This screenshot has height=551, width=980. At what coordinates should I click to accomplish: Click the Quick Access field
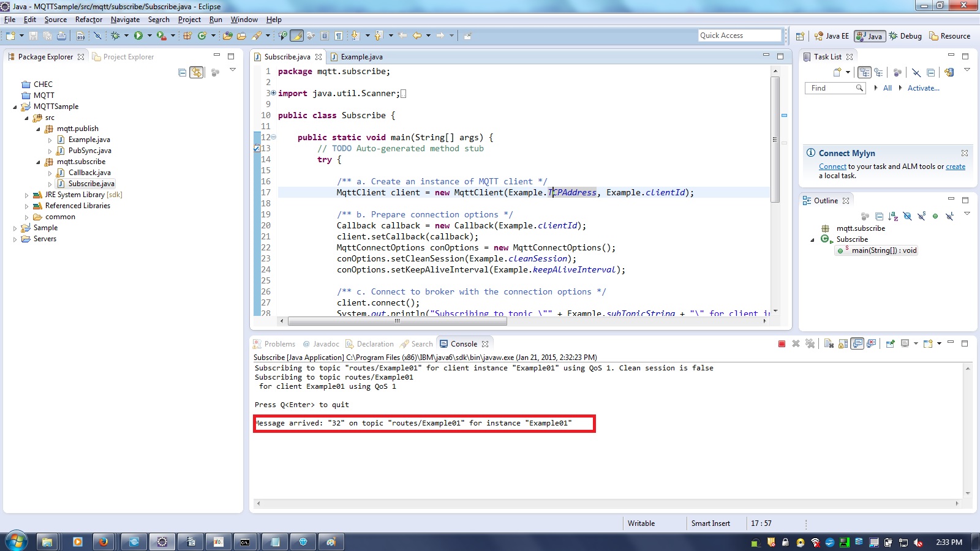pos(740,36)
